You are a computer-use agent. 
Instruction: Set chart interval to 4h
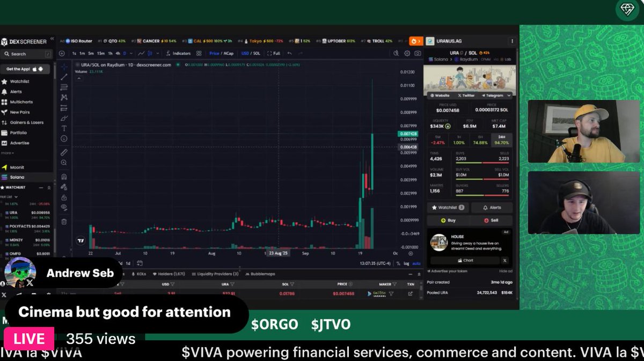[x=118, y=53]
